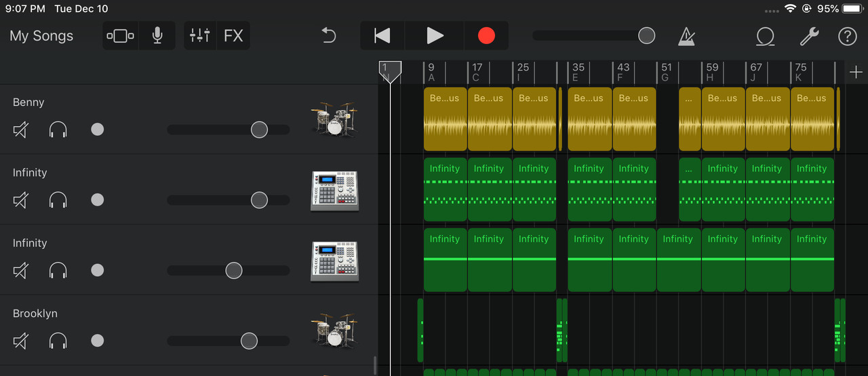Select first Infinity drum machine icon
Image resolution: width=868 pixels, height=376 pixels.
(x=334, y=191)
